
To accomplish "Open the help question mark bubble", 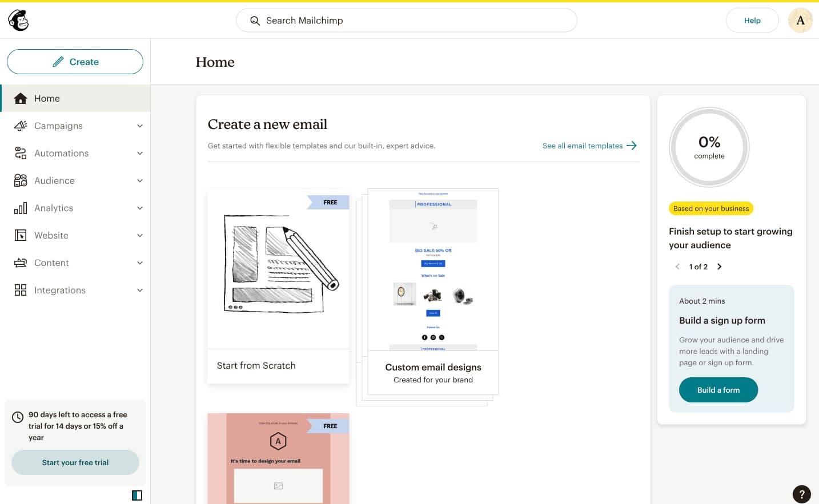I will pos(801,494).
